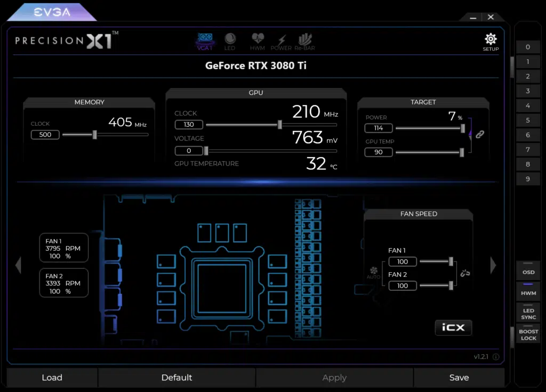Toggle the AUTO fan mode icon

click(x=374, y=273)
